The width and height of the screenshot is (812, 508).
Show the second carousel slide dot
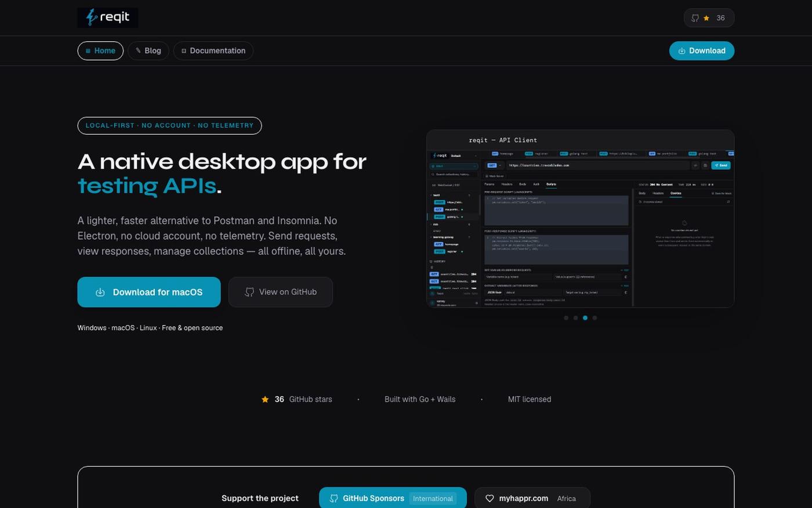pyautogui.click(x=575, y=318)
